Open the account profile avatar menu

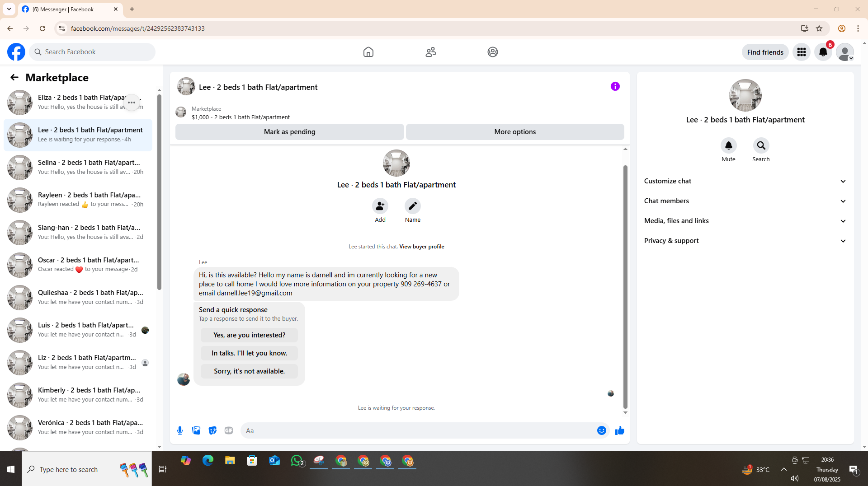(x=845, y=52)
